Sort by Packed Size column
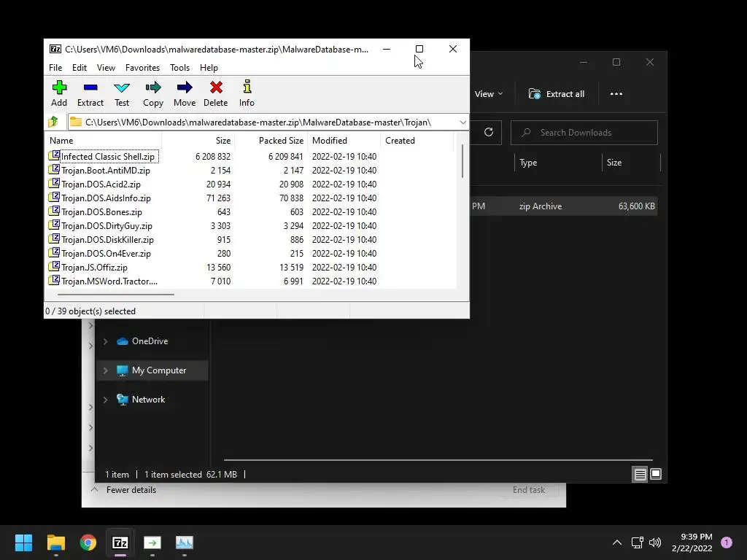Image resolution: width=747 pixels, height=560 pixels. tap(271, 141)
